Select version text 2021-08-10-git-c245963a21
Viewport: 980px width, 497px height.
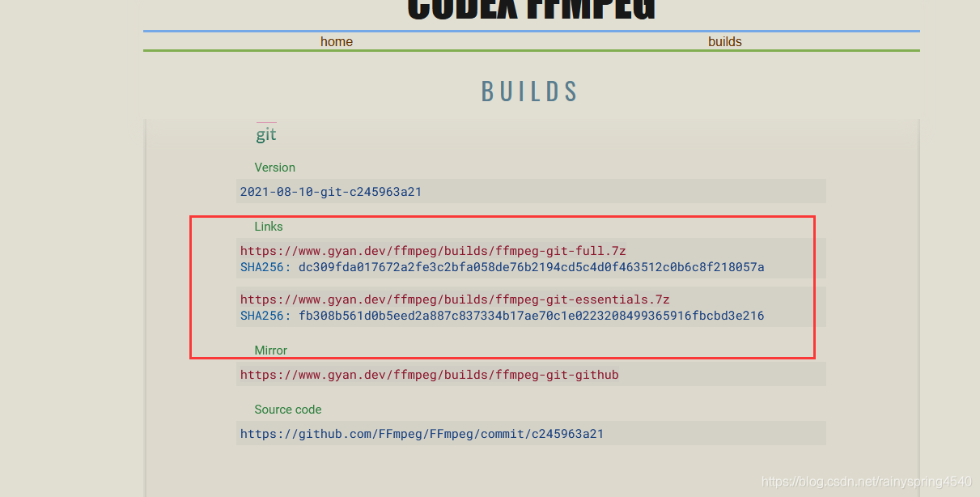pos(331,192)
